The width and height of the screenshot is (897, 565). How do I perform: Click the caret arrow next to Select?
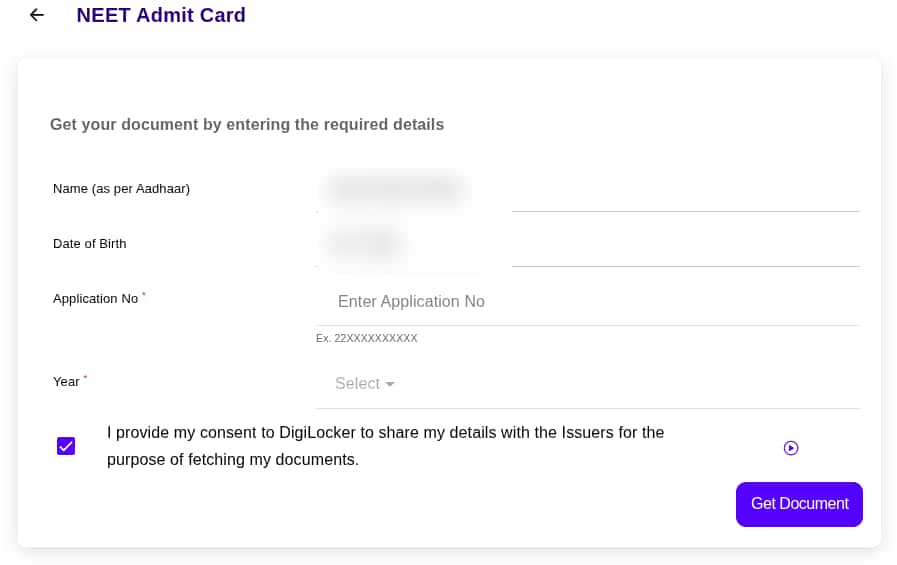[x=390, y=384]
